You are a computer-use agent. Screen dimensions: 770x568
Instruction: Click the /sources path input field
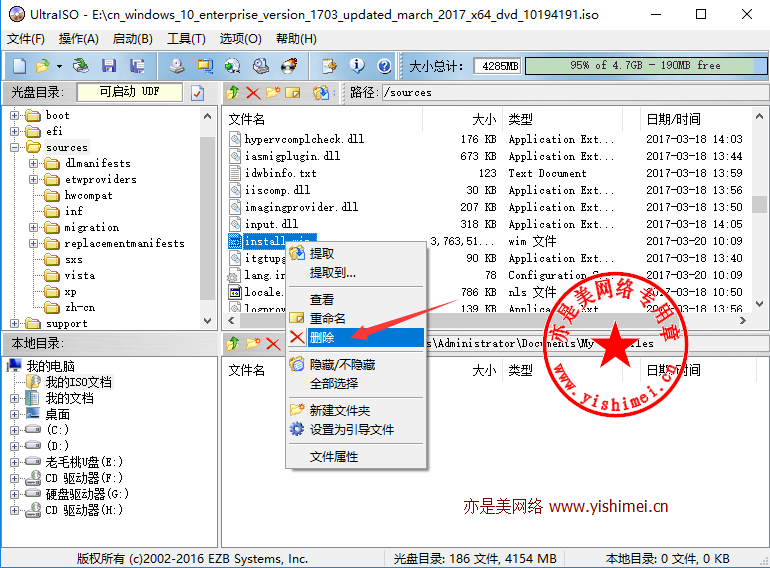coord(575,92)
